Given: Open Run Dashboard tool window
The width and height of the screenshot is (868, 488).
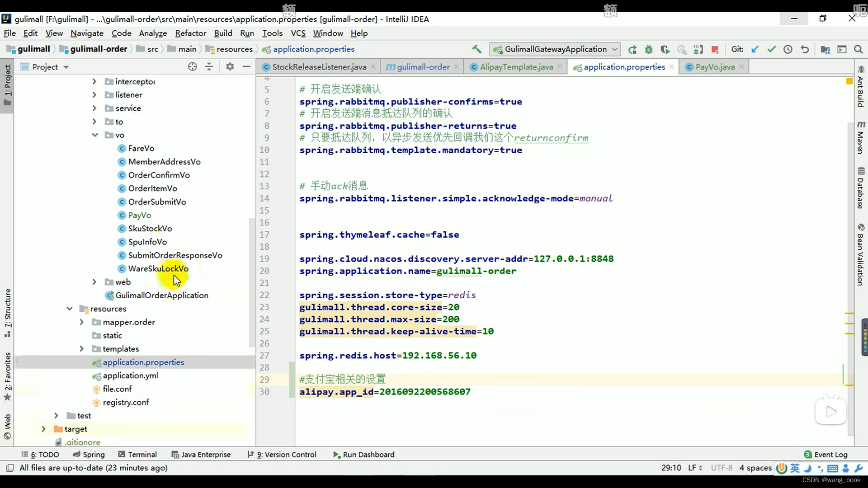Looking at the screenshot, I should (363, 455).
